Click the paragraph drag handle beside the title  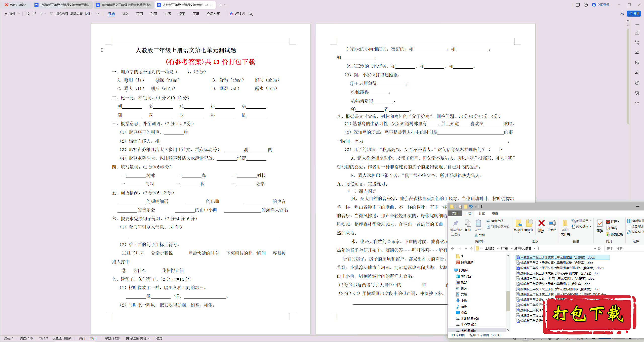[x=102, y=50]
